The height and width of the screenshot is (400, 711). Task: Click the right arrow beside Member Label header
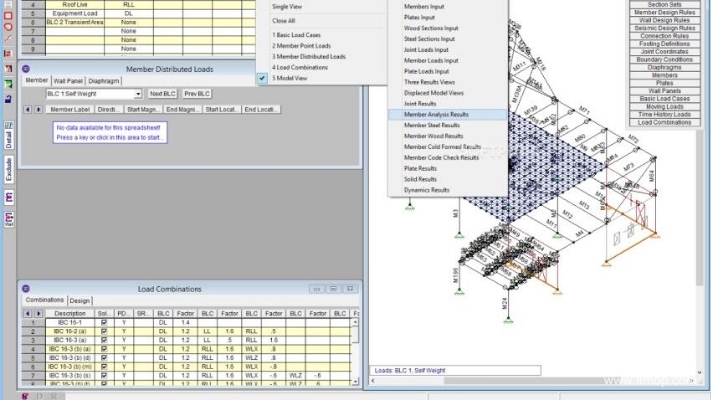tap(39, 109)
